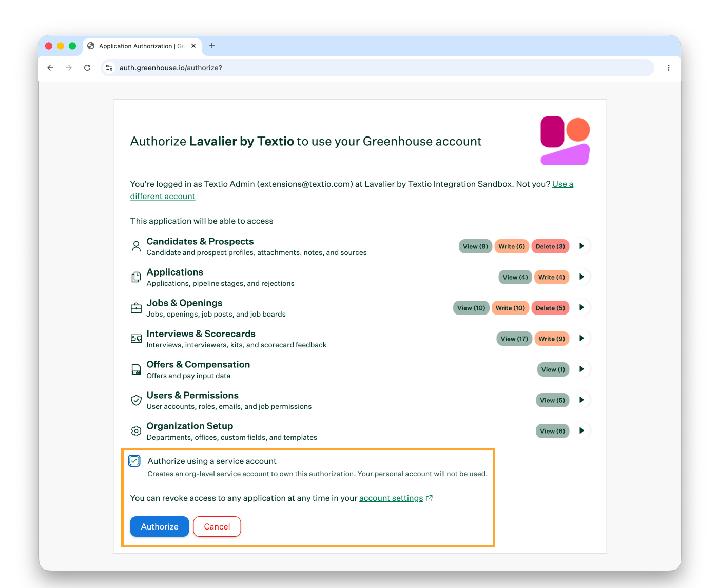Click the Jobs & Openings heading
The height and width of the screenshot is (588, 719).
click(185, 303)
